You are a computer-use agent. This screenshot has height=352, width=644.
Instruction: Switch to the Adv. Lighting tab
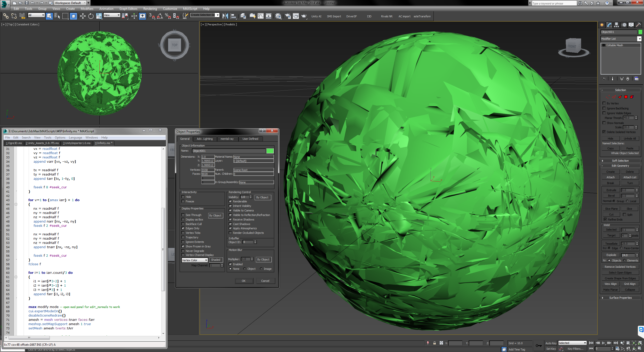pyautogui.click(x=205, y=139)
